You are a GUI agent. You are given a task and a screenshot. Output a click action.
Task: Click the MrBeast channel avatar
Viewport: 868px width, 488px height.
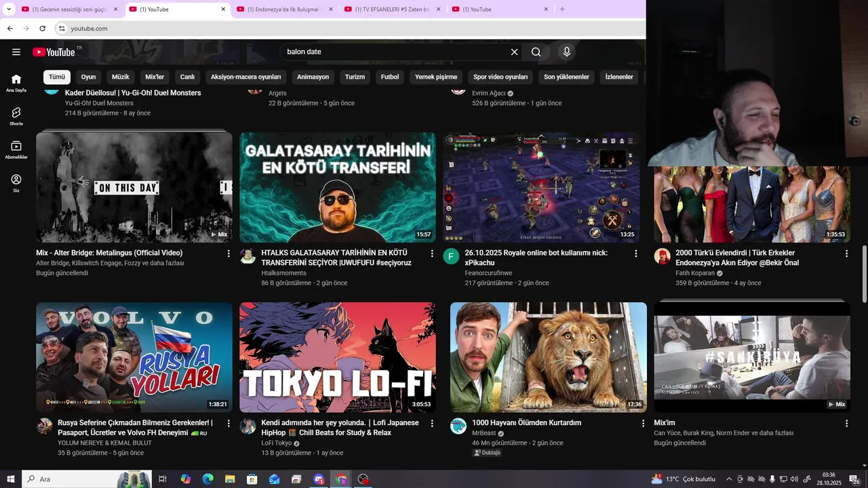click(458, 426)
